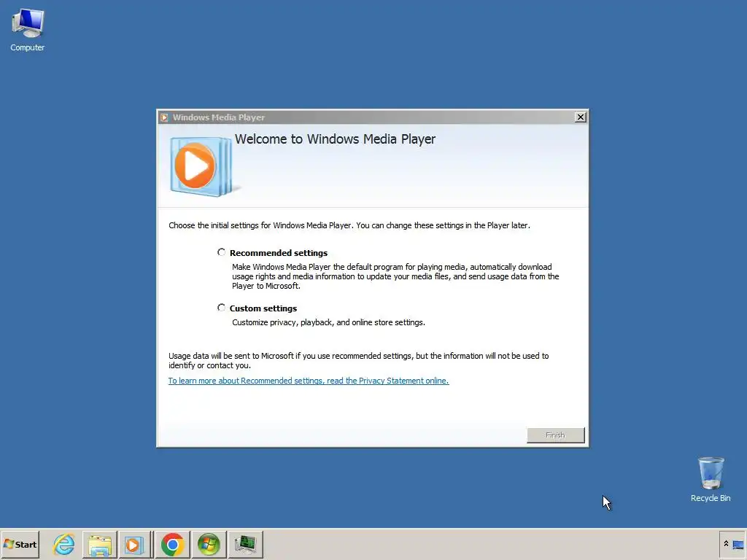The width and height of the screenshot is (747, 560).
Task: Click the Finish button
Action: click(555, 435)
